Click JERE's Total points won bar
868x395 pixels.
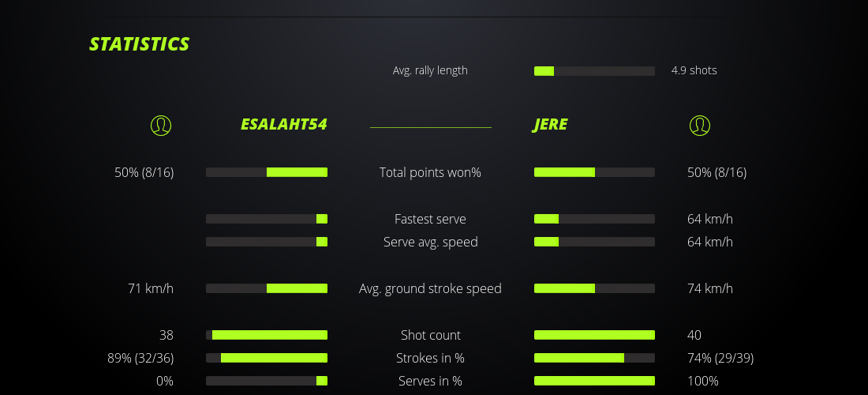(x=594, y=172)
